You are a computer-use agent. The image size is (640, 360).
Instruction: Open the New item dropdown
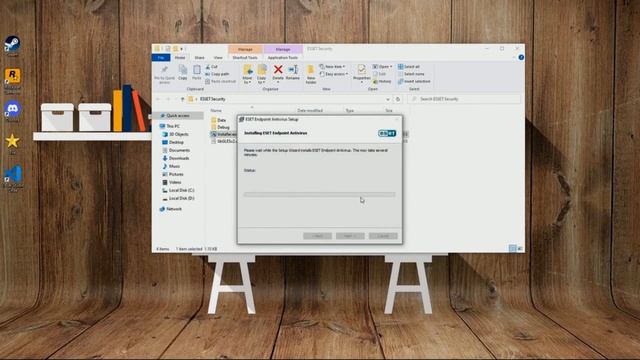(332, 67)
